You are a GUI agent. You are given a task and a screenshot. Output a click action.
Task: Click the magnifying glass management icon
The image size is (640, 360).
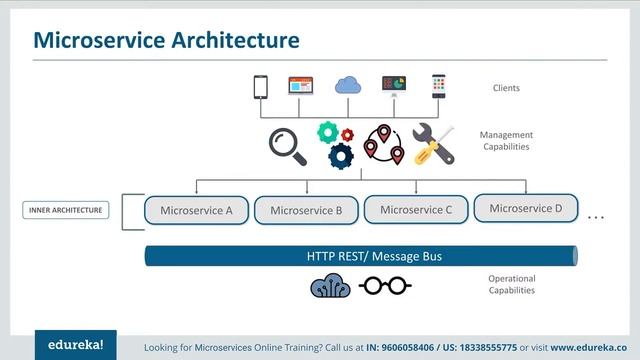tap(288, 147)
